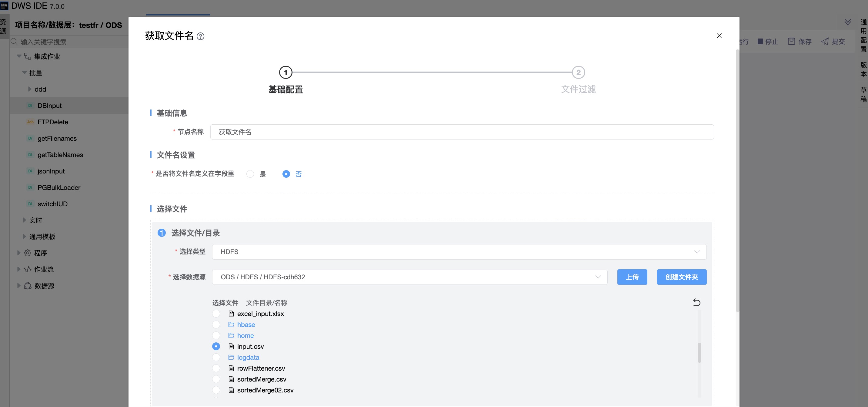Click the 创建文件夹 button

point(681,277)
